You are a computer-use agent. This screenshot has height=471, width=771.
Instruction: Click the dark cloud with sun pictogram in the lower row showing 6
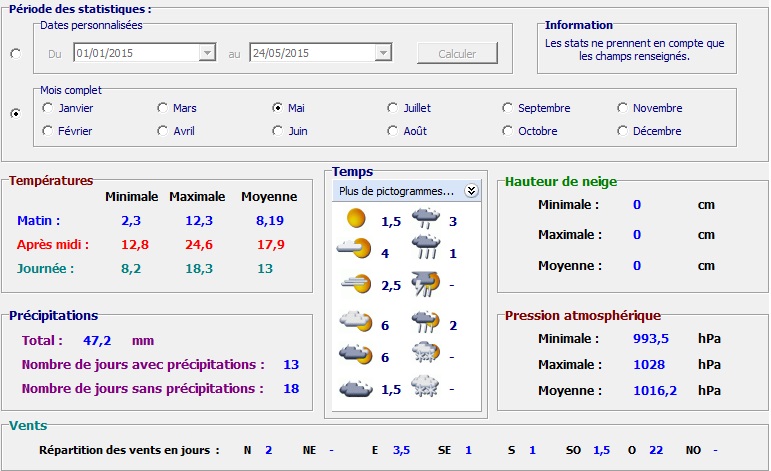pyautogui.click(x=356, y=353)
